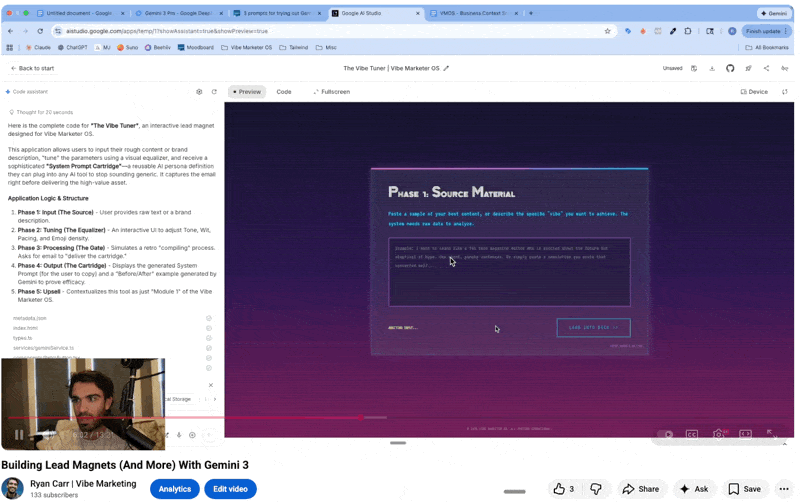Click the deploy rocket icon

point(748,68)
